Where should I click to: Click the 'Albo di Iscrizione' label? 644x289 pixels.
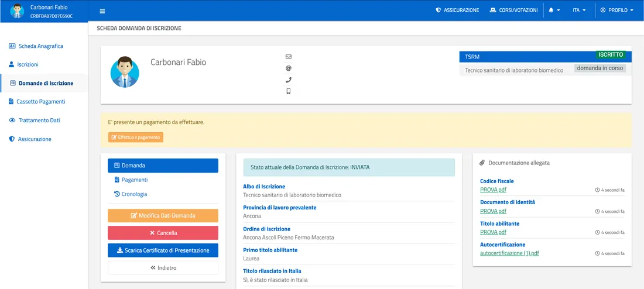point(264,187)
